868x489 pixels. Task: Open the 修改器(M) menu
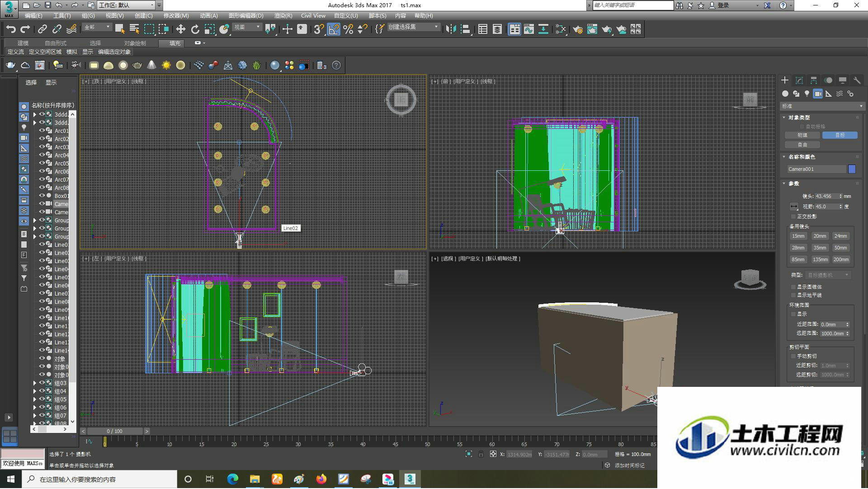tap(176, 16)
